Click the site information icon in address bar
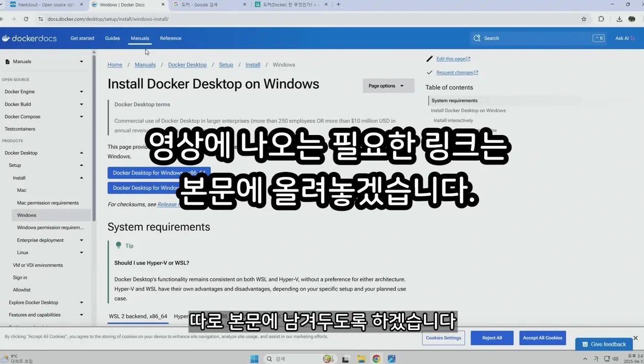The image size is (644, 364). click(x=41, y=19)
